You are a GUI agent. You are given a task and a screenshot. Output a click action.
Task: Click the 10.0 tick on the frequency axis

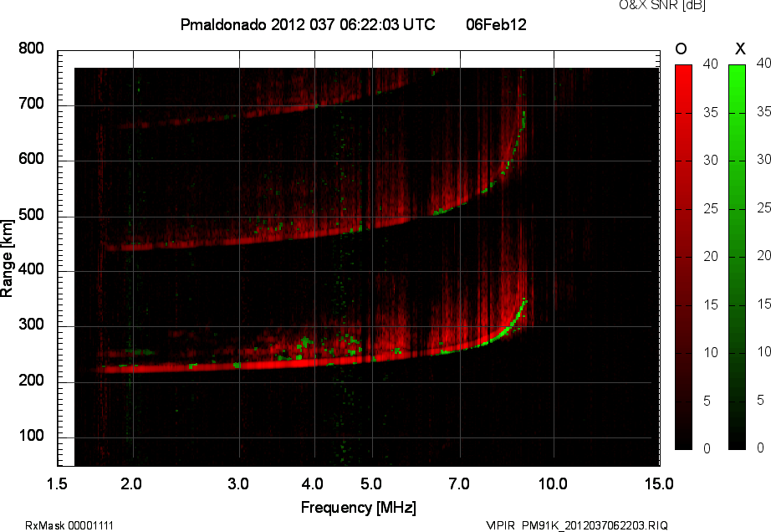553,483
